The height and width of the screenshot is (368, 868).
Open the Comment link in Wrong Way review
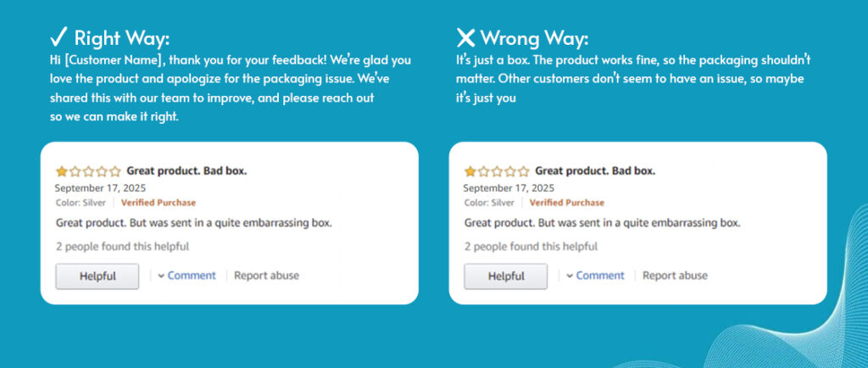point(600,276)
